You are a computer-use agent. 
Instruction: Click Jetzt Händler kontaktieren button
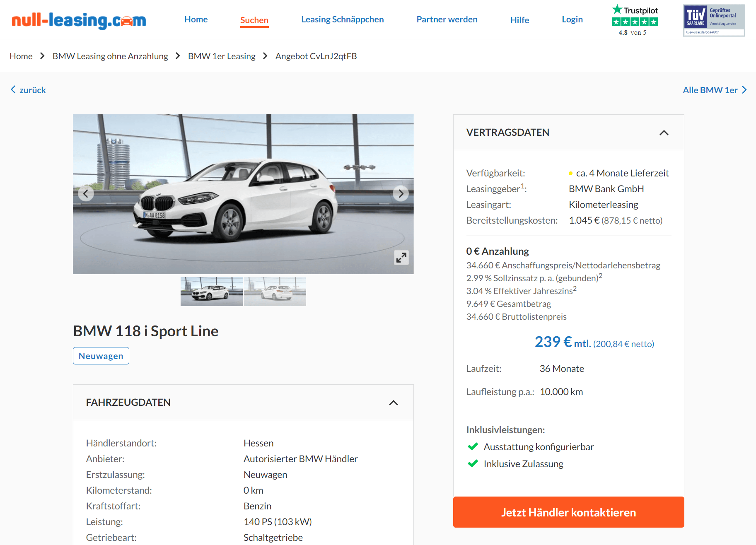[568, 512]
